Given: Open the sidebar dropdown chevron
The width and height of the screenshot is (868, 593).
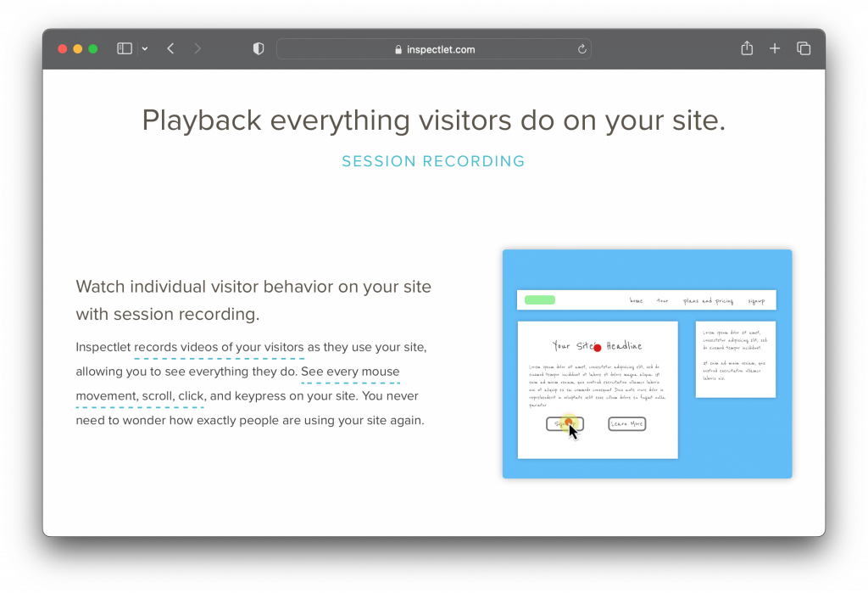Looking at the screenshot, I should point(145,48).
